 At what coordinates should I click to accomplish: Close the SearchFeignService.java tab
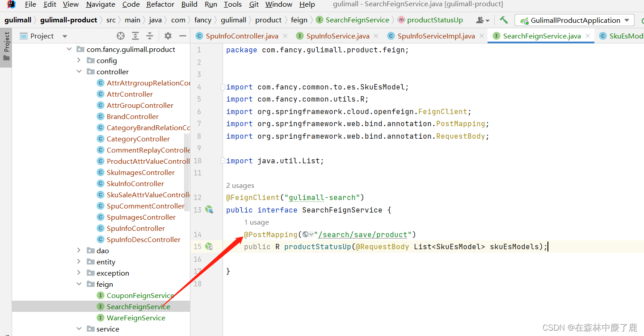(588, 36)
